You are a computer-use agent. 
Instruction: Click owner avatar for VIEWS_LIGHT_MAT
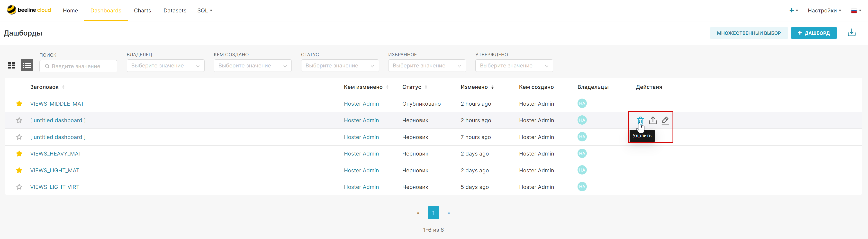click(x=582, y=170)
